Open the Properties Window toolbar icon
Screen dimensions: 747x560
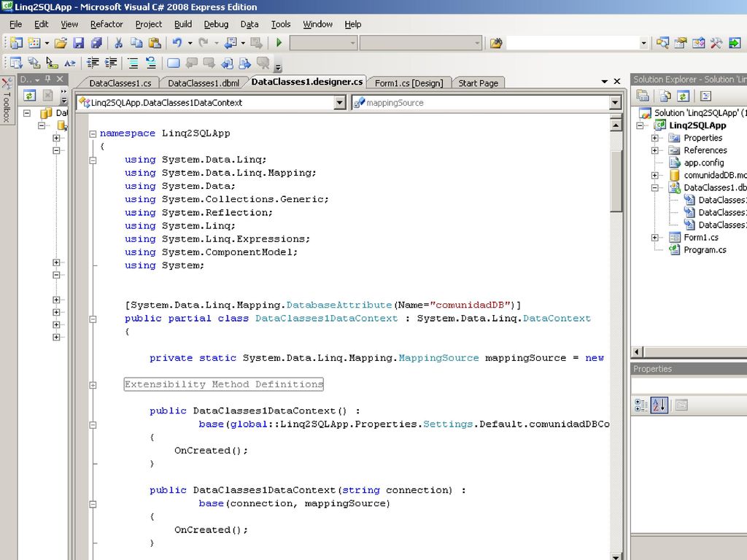[x=681, y=43]
